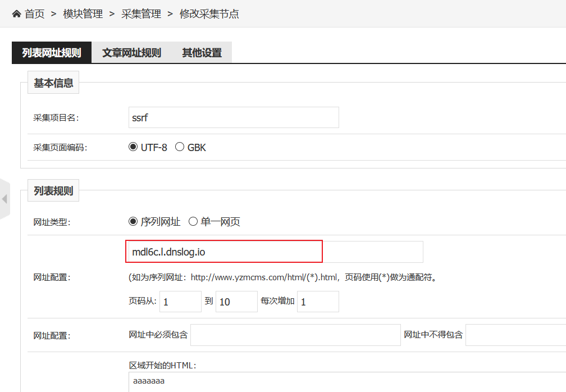Click the home icon in breadcrumb
Viewport: 566px width, 392px height.
pyautogui.click(x=17, y=14)
